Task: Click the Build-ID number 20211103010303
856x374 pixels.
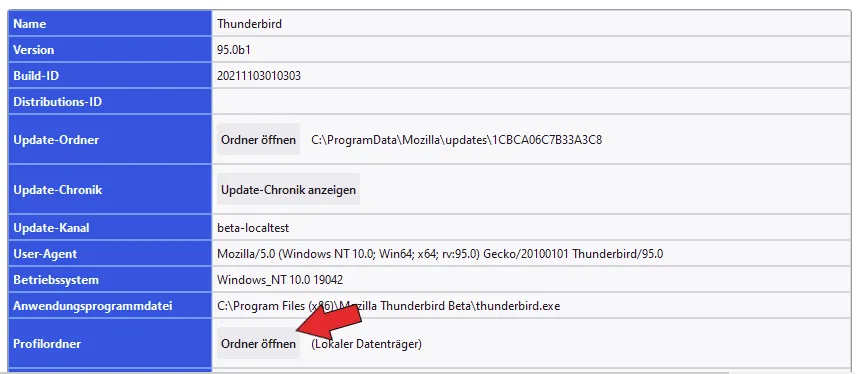Action: point(259,76)
